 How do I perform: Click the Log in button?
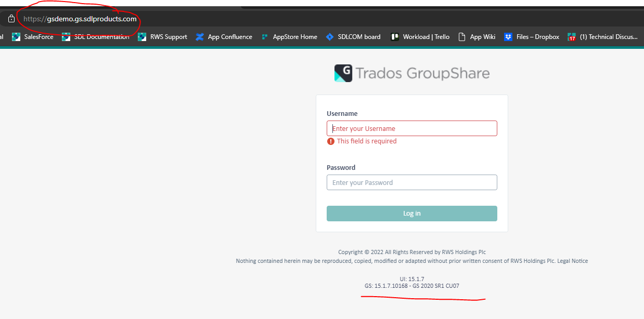(x=412, y=214)
